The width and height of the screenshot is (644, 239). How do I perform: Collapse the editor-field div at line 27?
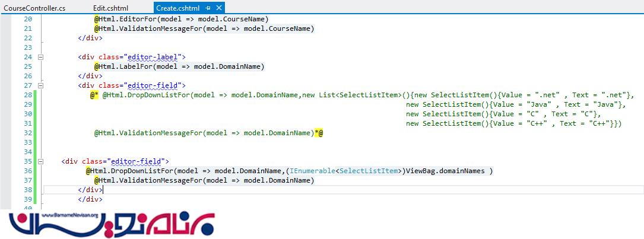tap(40, 85)
